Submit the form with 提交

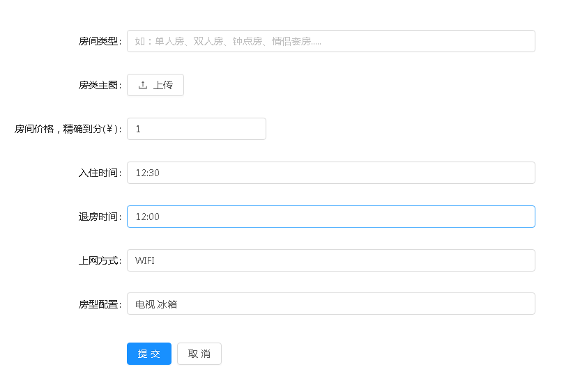click(x=149, y=354)
